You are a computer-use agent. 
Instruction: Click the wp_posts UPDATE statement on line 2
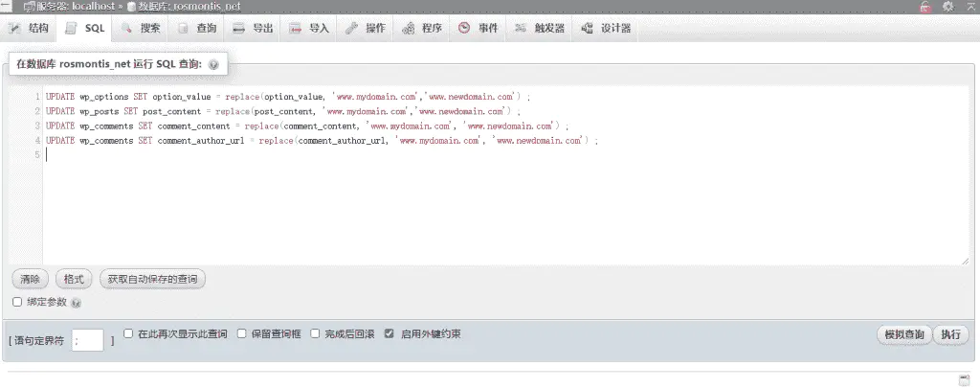[283, 111]
